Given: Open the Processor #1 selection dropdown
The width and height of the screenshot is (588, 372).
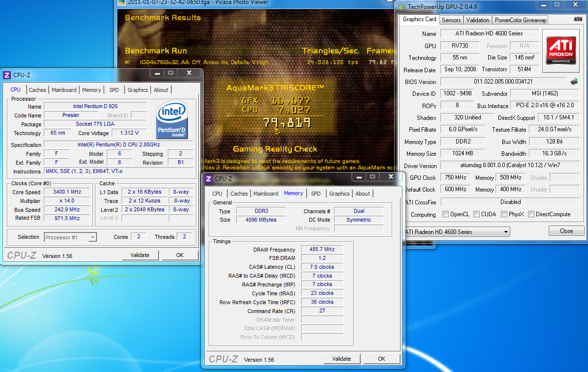Looking at the screenshot, I should coord(70,237).
